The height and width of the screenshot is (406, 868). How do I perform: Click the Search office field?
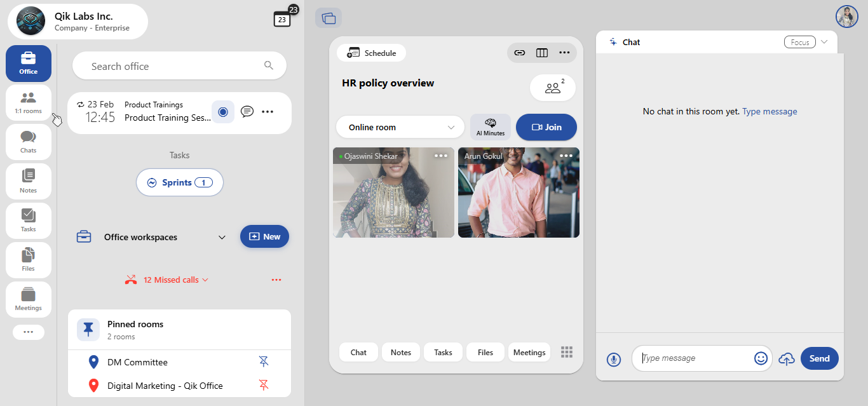pos(179,66)
